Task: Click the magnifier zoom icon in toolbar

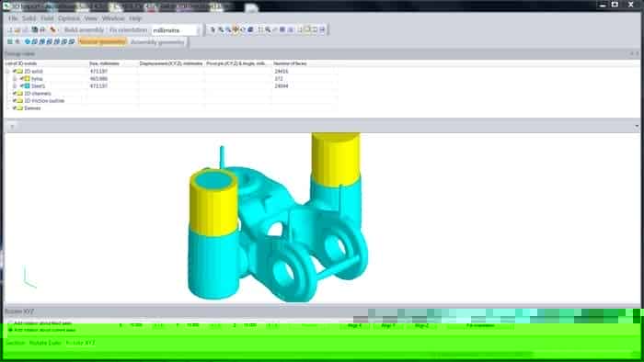Action: 268,29
